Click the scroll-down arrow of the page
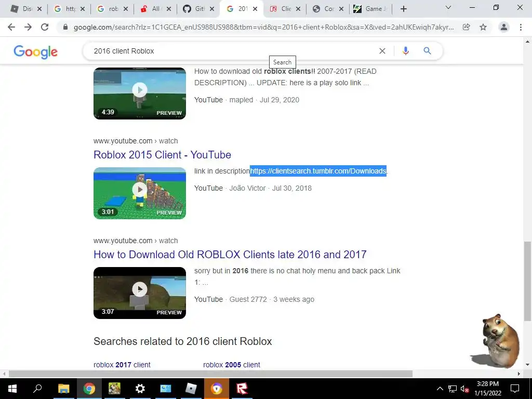 [x=527, y=365]
